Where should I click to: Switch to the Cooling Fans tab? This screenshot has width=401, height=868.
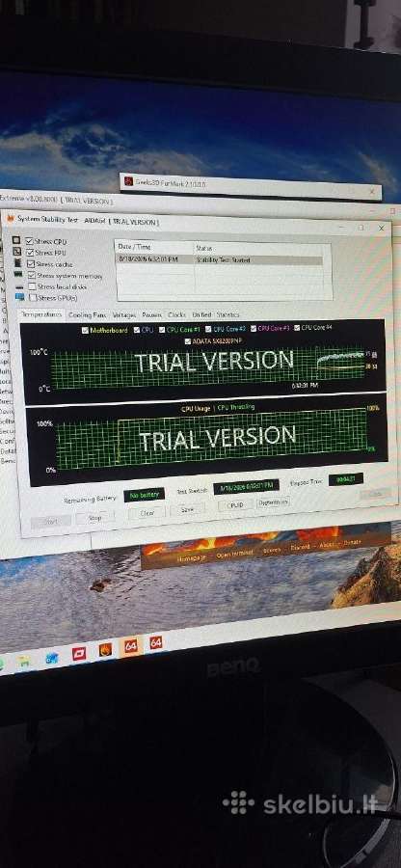point(87,314)
